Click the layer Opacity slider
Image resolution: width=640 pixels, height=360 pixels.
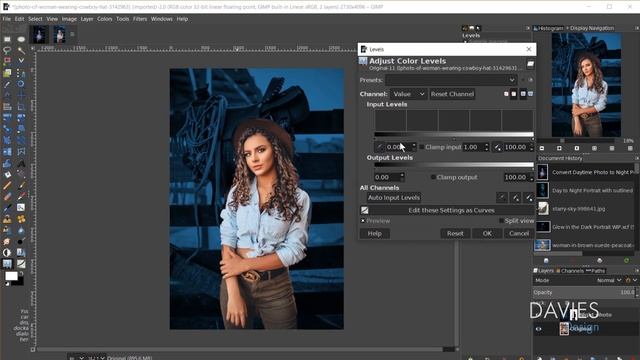point(584,292)
